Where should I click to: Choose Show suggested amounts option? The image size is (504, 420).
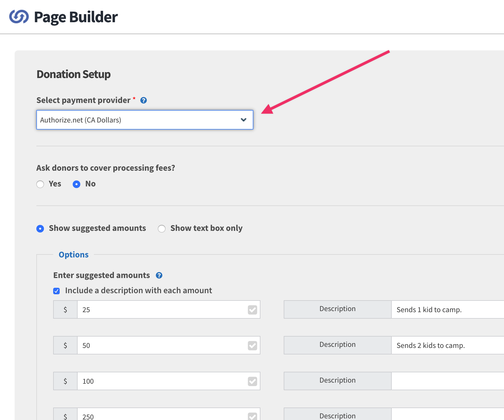[40, 229]
